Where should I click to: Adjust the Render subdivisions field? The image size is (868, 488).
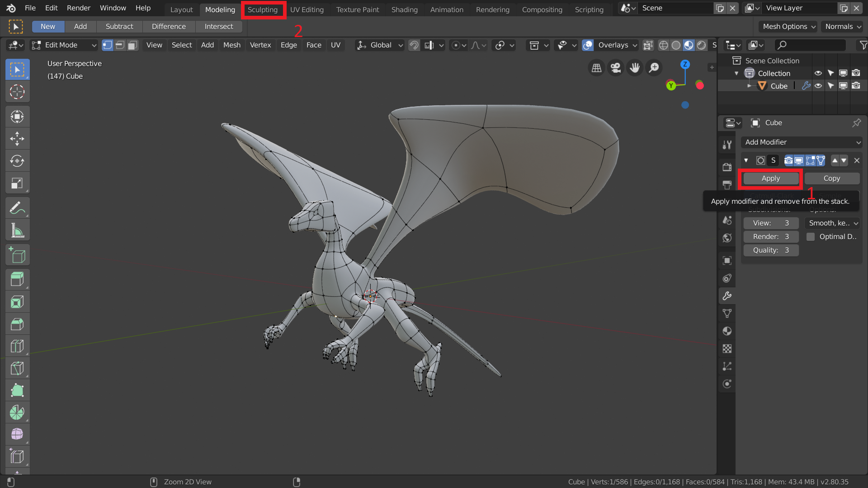click(771, 237)
